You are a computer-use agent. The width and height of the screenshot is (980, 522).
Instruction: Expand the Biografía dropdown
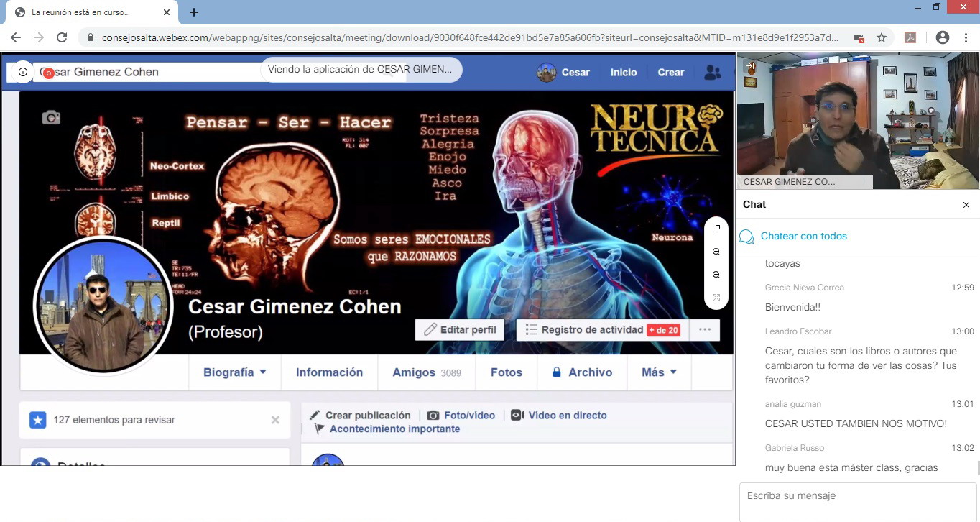click(235, 372)
